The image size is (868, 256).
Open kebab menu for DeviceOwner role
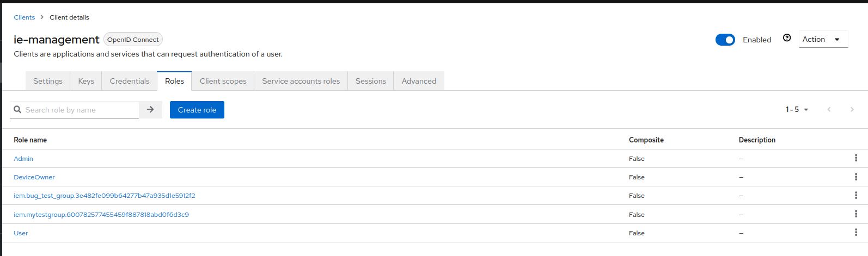coord(855,177)
